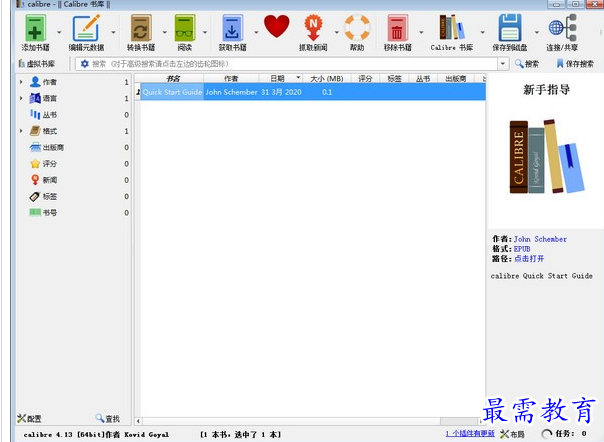
Task: Expand the Languages (语言) tree node arrow
Action: [x=21, y=98]
